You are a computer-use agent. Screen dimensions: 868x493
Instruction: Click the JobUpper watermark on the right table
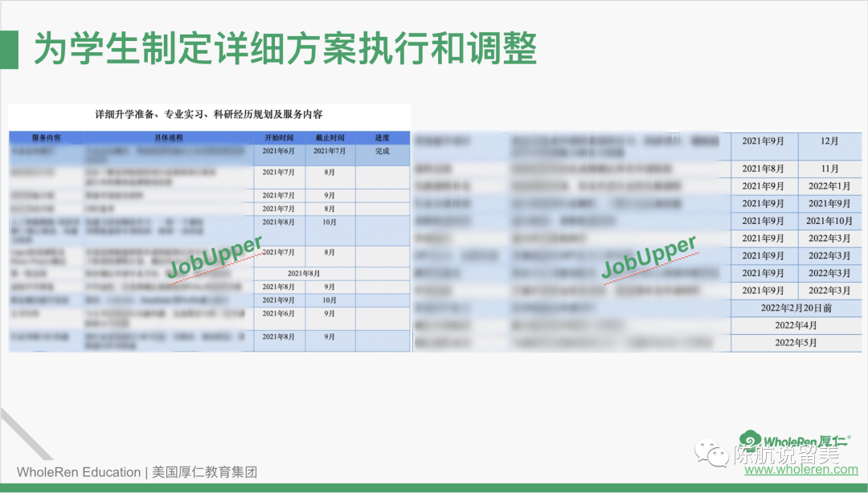click(x=649, y=258)
